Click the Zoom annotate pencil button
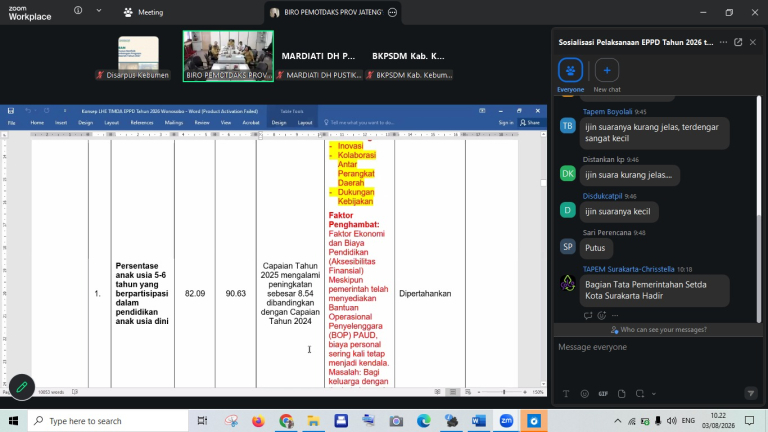This screenshot has width=768, height=432. [22, 387]
